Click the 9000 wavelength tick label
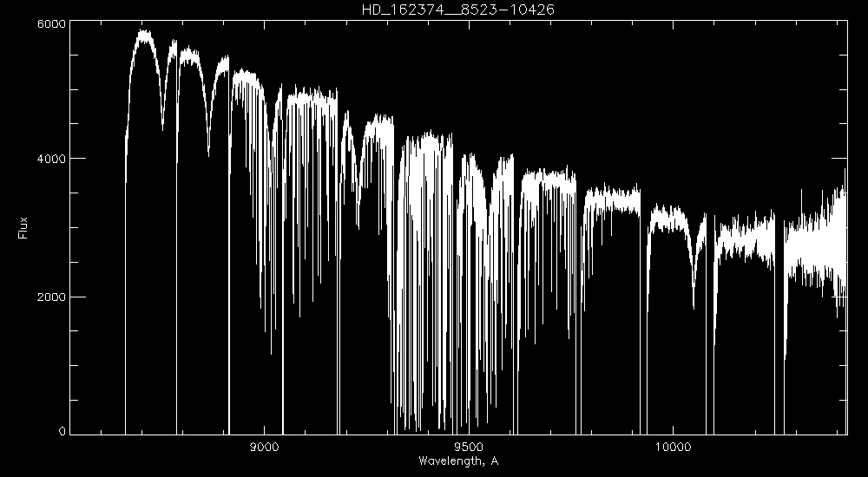This screenshot has width=868, height=477. (265, 448)
